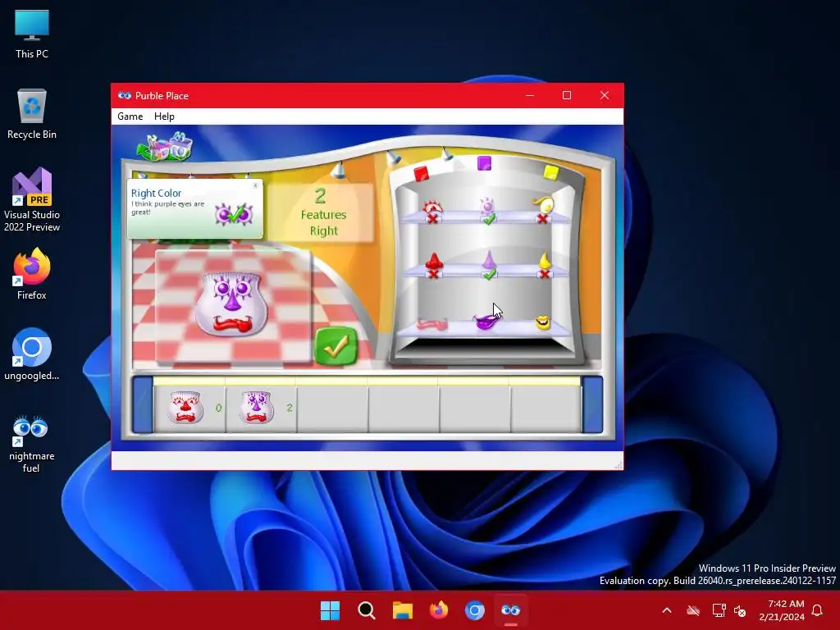Viewport: 840px width, 630px height.
Task: Pick the yellow eyes on top shelf
Action: [543, 205]
